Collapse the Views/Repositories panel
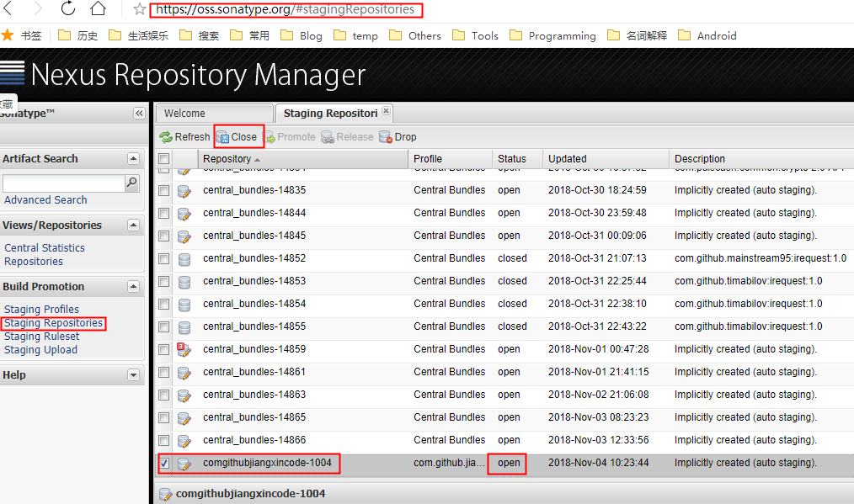The width and height of the screenshot is (854, 504). [133, 225]
